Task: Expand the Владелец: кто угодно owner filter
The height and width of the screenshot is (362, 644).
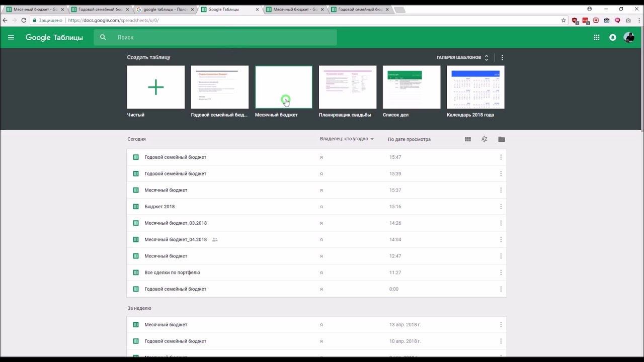Action: pos(347,139)
